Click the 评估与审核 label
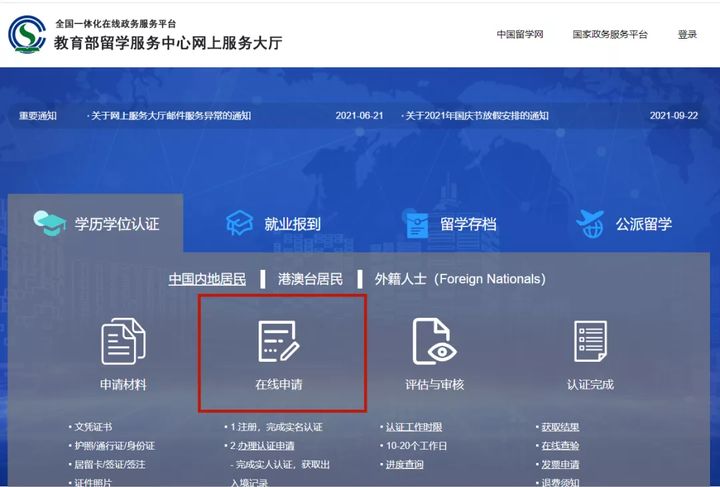This screenshot has width=720, height=487. (x=434, y=385)
